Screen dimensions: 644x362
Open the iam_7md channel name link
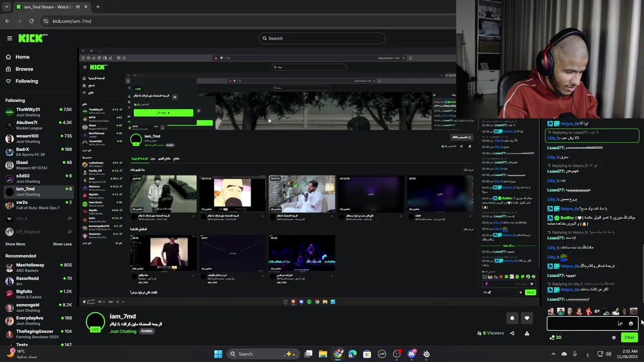pyautogui.click(x=123, y=316)
